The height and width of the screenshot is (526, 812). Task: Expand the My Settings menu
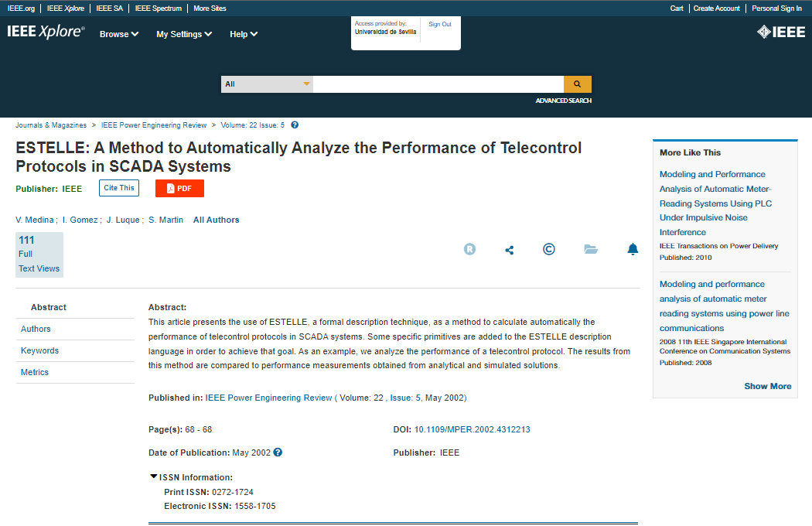[184, 34]
